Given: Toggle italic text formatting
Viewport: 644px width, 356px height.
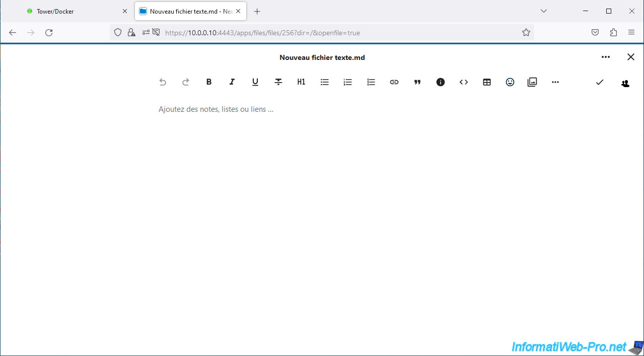Looking at the screenshot, I should coord(232,82).
